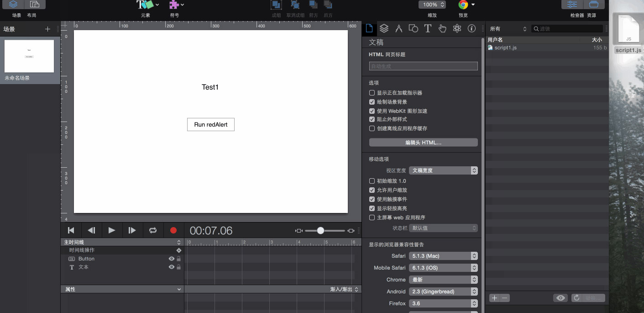Remove resource with the minus button
The width and height of the screenshot is (644, 313).
(x=504, y=298)
